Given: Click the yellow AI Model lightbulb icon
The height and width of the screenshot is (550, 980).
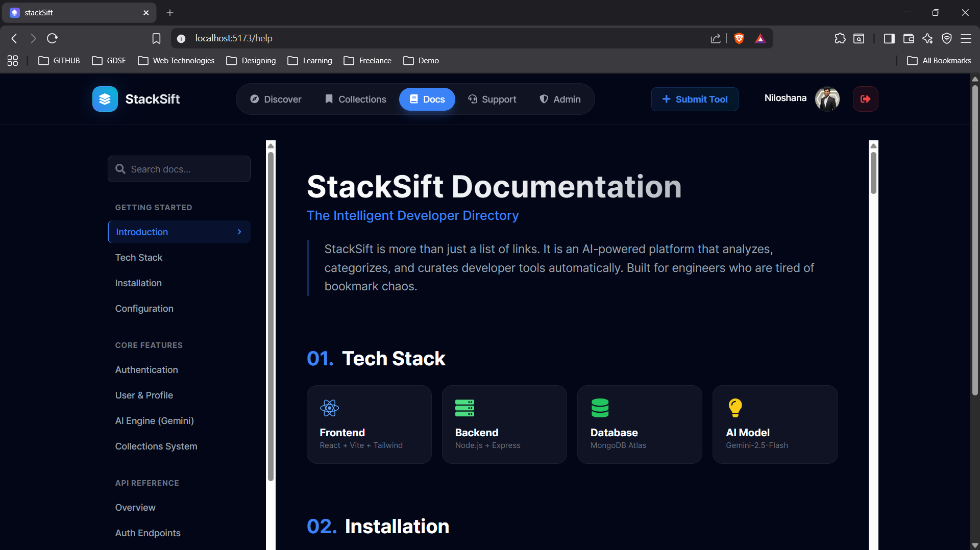Looking at the screenshot, I should pyautogui.click(x=735, y=408).
